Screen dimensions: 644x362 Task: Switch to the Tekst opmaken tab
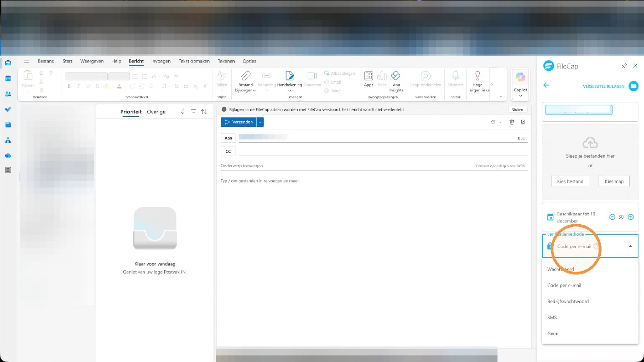click(194, 61)
